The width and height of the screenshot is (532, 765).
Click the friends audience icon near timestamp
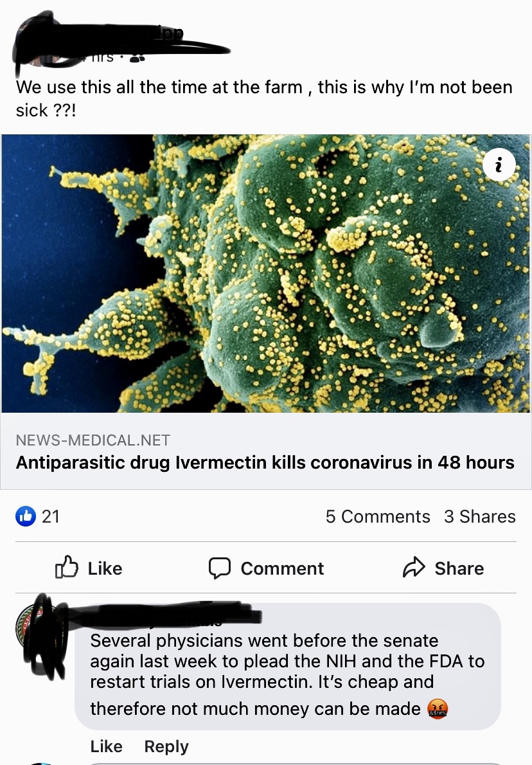pos(137,59)
